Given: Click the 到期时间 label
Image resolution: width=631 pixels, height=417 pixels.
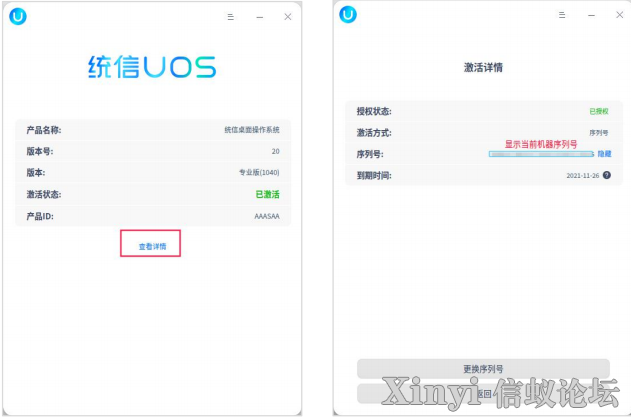Looking at the screenshot, I should 374,175.
